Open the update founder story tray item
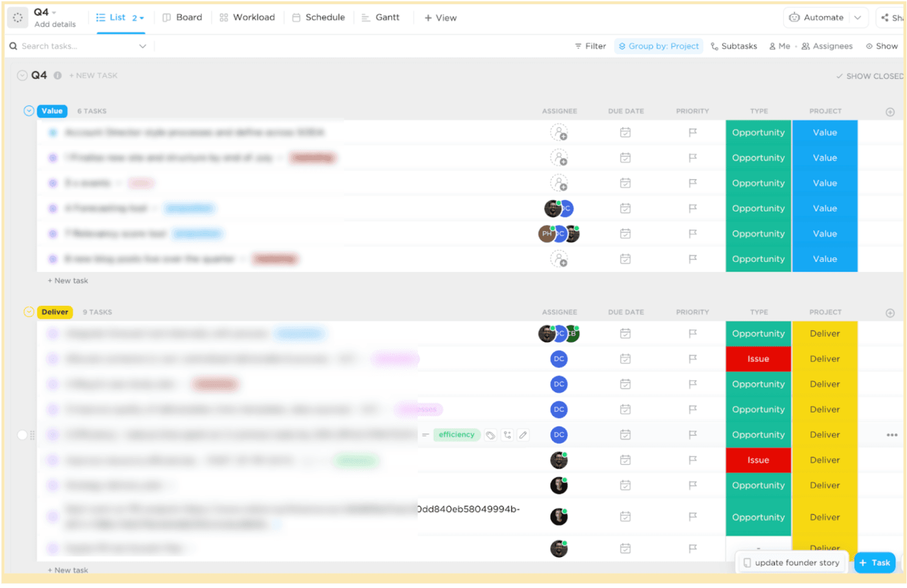The width and height of the screenshot is (907, 588). 791,563
